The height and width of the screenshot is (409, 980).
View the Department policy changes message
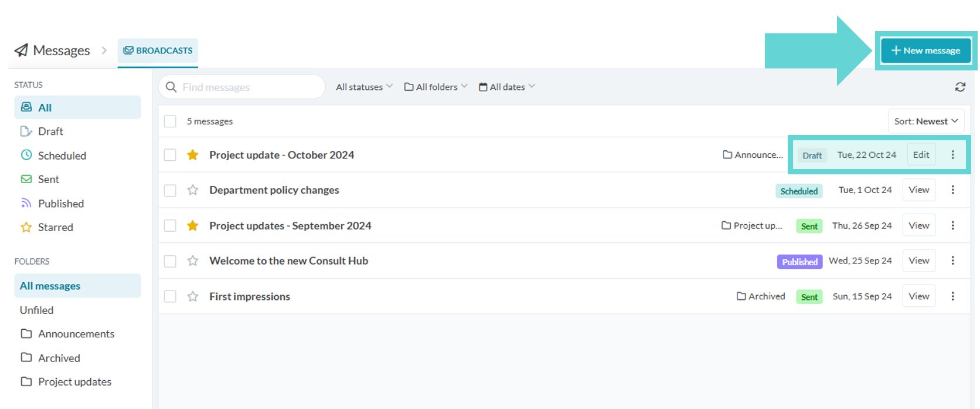click(919, 190)
